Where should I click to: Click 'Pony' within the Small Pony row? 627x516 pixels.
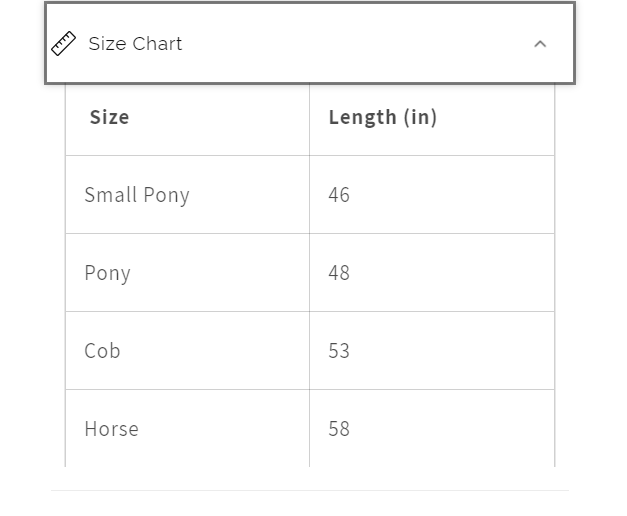coord(166,195)
